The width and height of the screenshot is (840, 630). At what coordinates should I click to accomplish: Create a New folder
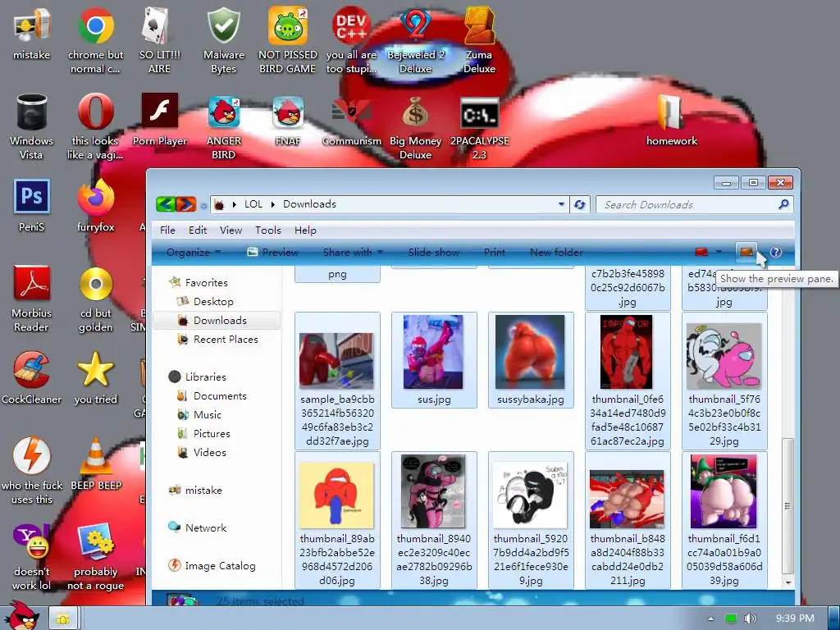[x=556, y=253]
